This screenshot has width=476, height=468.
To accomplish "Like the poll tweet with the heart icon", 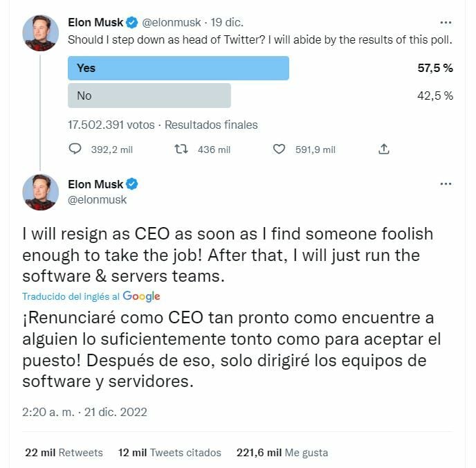I will [x=280, y=149].
